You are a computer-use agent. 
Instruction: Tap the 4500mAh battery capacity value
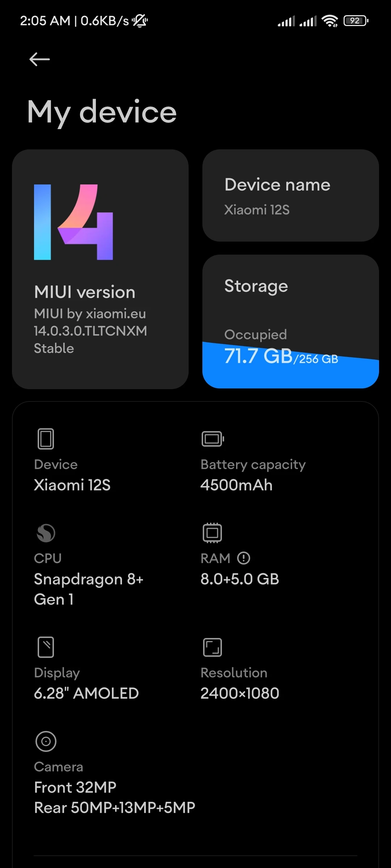236,485
